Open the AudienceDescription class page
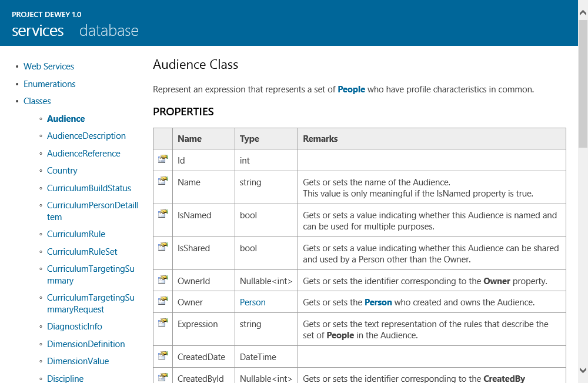The height and width of the screenshot is (383, 588). [86, 136]
